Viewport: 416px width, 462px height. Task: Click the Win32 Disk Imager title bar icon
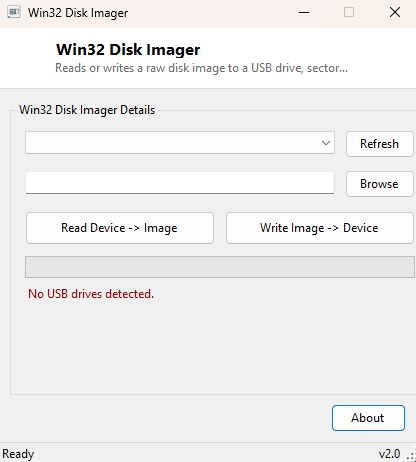(x=14, y=12)
